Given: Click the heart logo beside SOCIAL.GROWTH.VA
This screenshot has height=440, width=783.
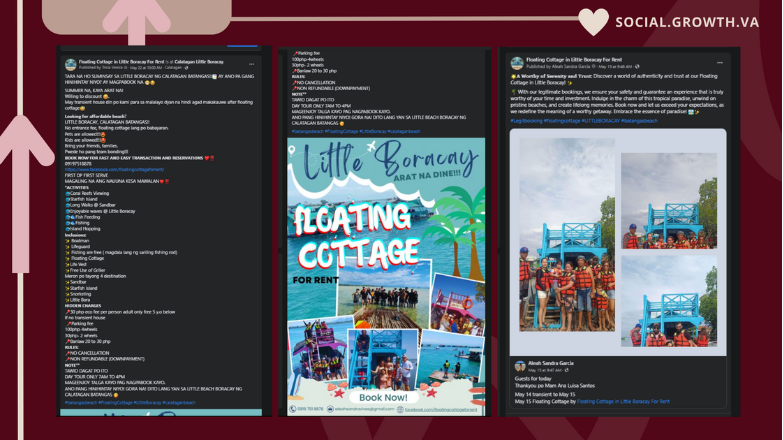Looking at the screenshot, I should [594, 22].
